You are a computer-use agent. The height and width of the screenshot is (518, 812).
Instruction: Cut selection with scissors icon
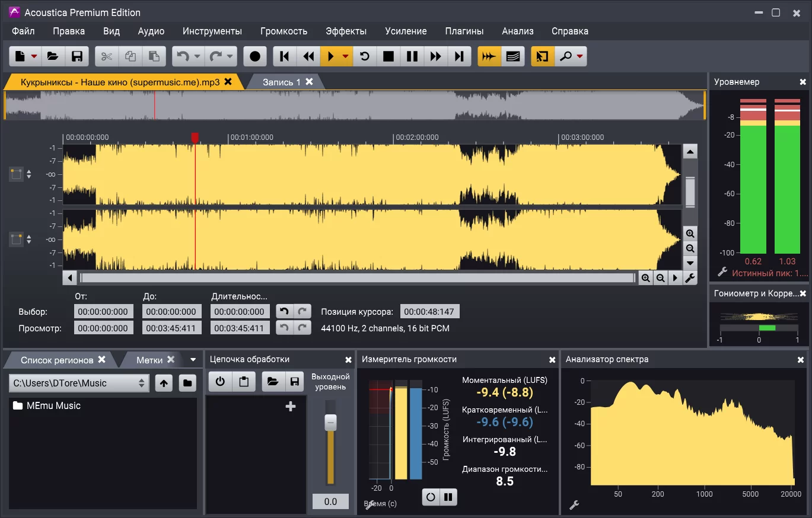[107, 56]
